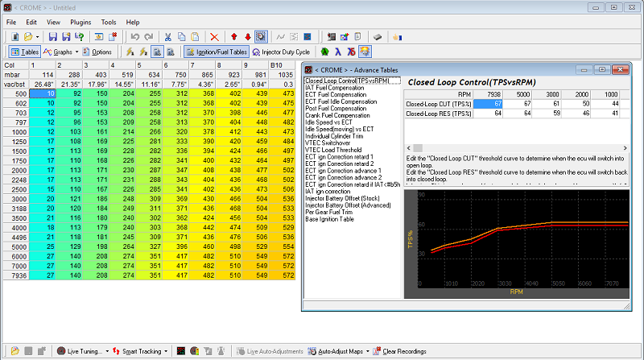644x360 pixels.
Task: Click the red down arrow decrease icon
Action: pos(248,37)
